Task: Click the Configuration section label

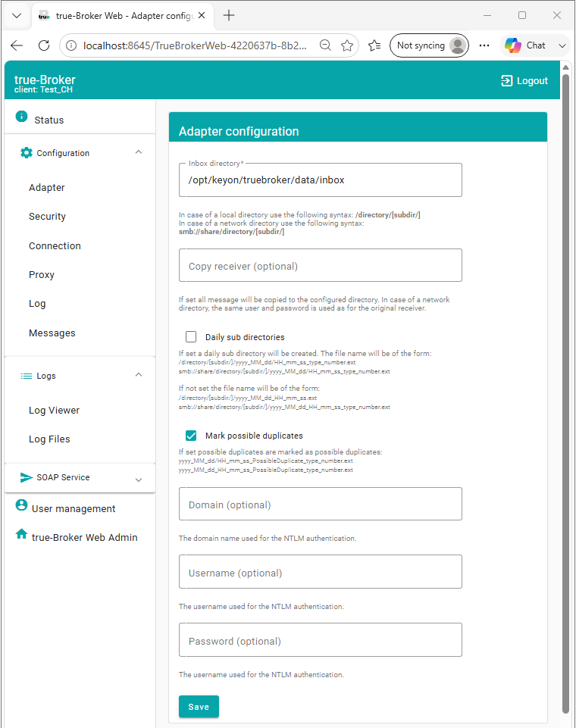Action: (63, 153)
